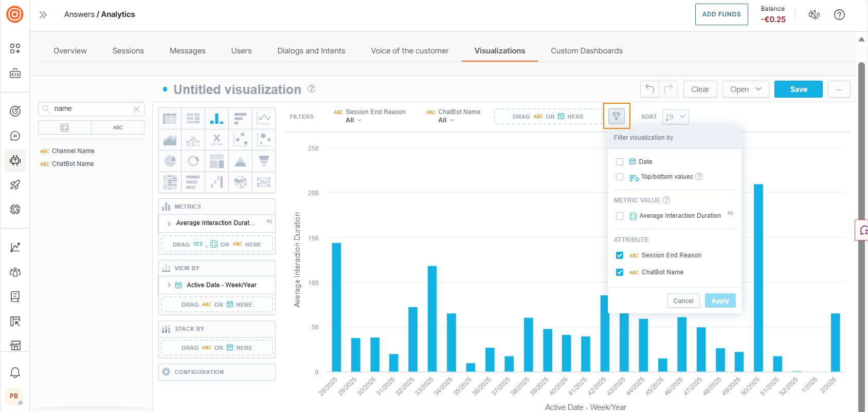Click the filter funnel icon button
This screenshot has width=868, height=412.
coord(616,117)
